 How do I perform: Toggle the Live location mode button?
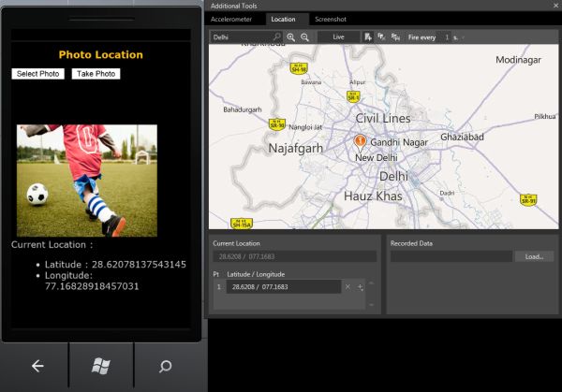[x=338, y=36]
